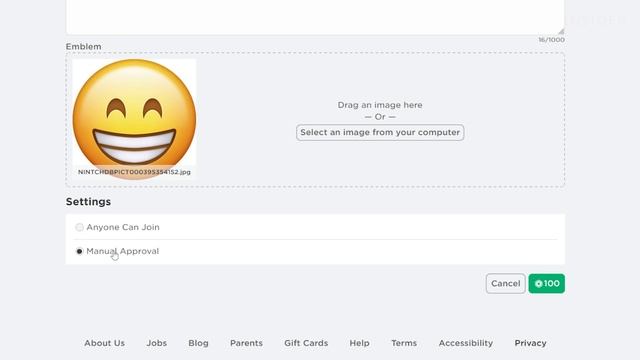Click the 16/1000 character counter

551,40
